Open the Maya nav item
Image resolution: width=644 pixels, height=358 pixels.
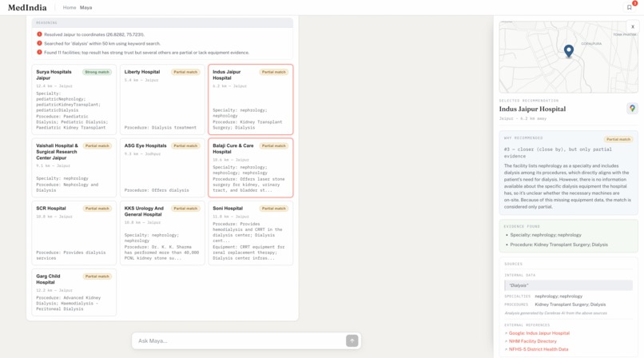coord(85,7)
